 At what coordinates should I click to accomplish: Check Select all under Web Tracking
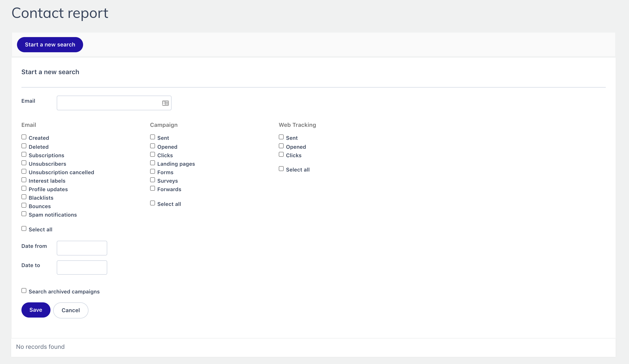281,169
